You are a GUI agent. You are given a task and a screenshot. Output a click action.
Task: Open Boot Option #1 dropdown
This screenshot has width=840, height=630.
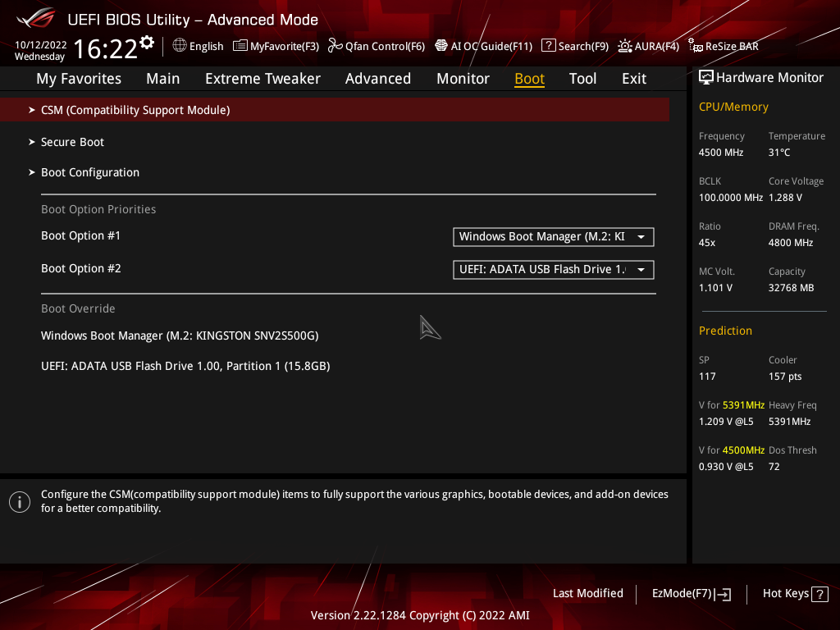(554, 237)
